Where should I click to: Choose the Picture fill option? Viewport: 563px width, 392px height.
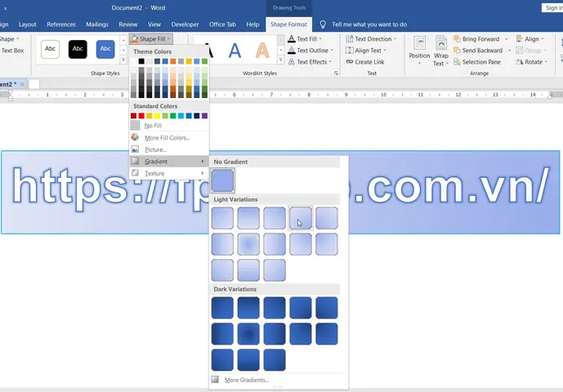point(155,149)
